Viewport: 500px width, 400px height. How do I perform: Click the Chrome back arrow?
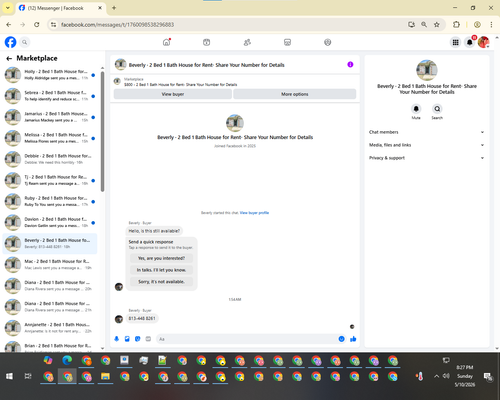coord(9,24)
